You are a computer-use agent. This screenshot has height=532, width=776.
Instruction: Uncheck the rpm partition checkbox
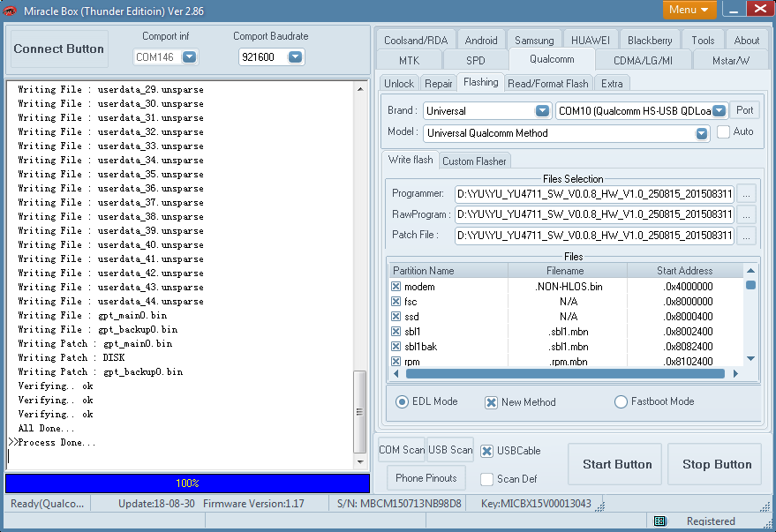[396, 362]
